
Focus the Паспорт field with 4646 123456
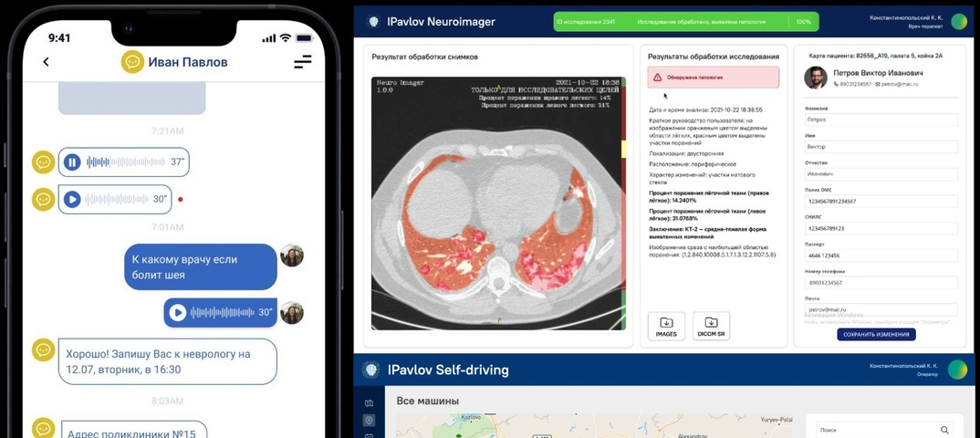(881, 255)
